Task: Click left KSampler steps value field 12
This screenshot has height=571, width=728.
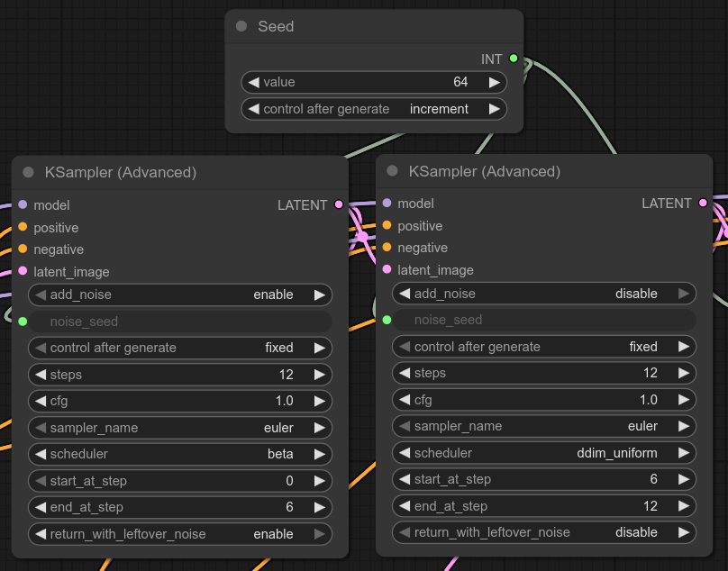Action: tap(180, 375)
